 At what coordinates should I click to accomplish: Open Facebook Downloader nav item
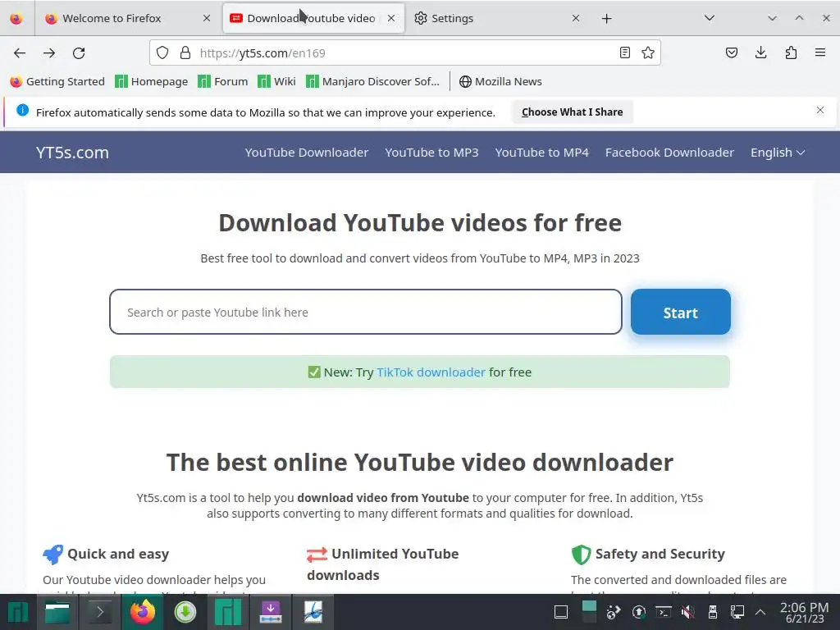669,153
